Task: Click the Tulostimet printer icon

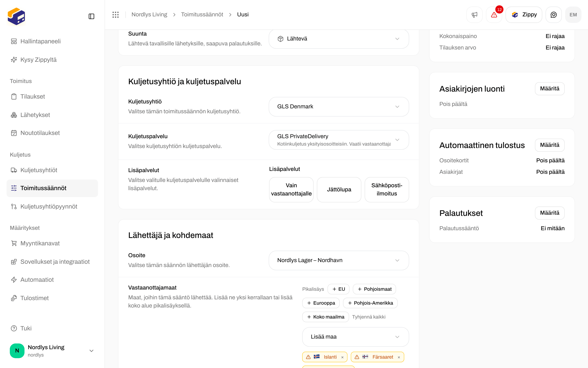Action: click(x=14, y=298)
